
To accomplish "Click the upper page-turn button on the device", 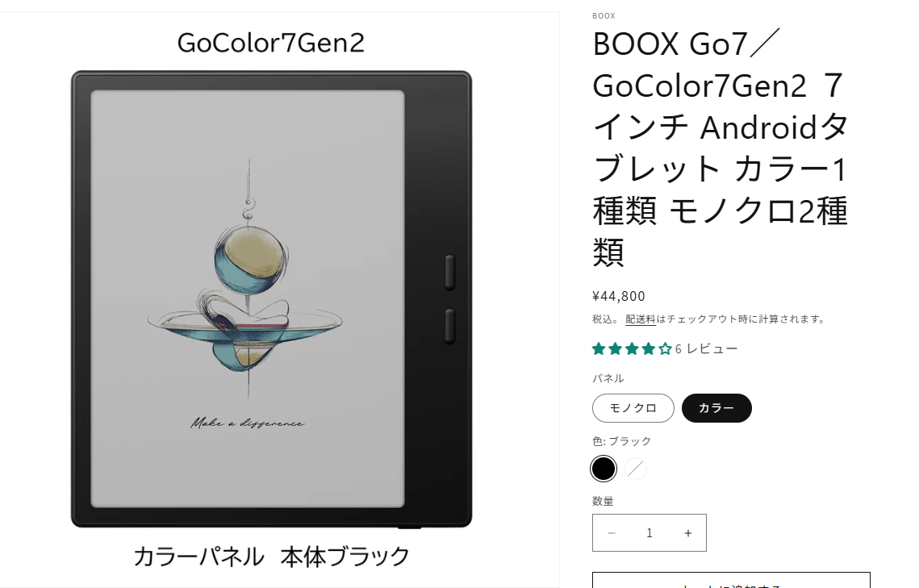I will tap(449, 273).
